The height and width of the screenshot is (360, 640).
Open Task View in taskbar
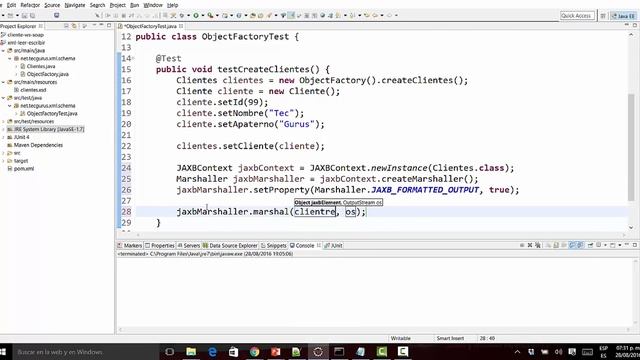(170, 352)
